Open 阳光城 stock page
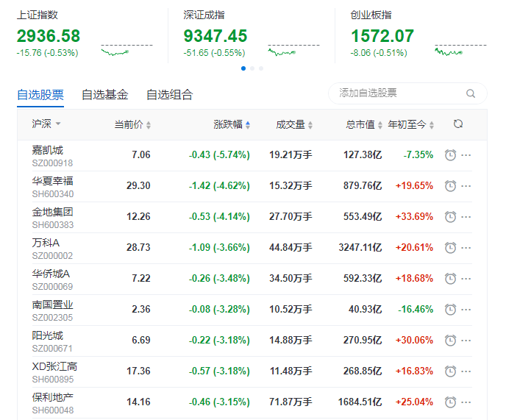The height and width of the screenshot is (420, 506). tap(47, 335)
